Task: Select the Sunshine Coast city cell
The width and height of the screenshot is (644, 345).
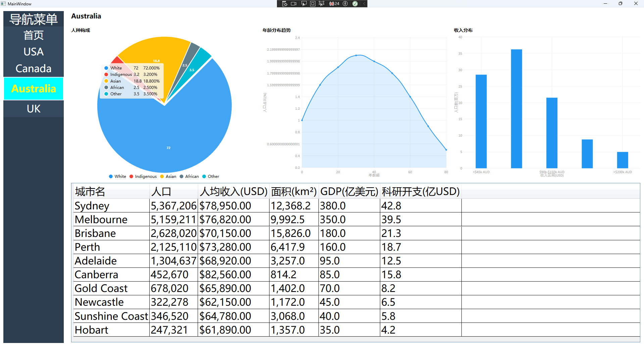Action: (x=111, y=316)
